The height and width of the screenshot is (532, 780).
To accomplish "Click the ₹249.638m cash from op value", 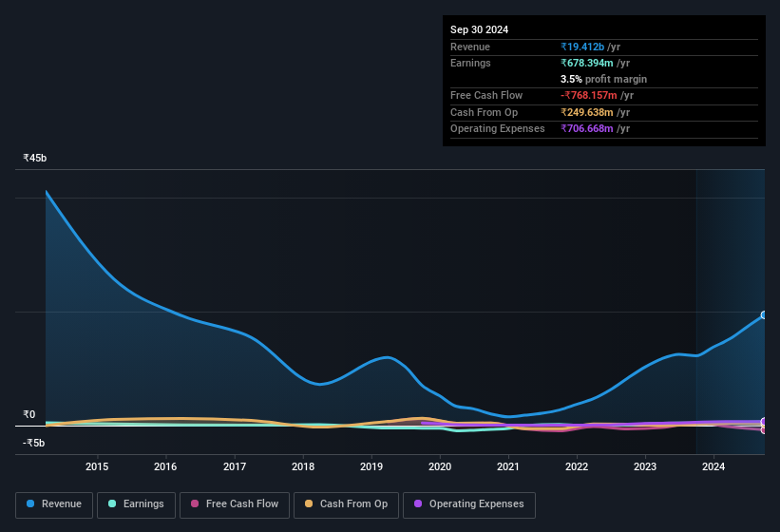I will (x=586, y=112).
